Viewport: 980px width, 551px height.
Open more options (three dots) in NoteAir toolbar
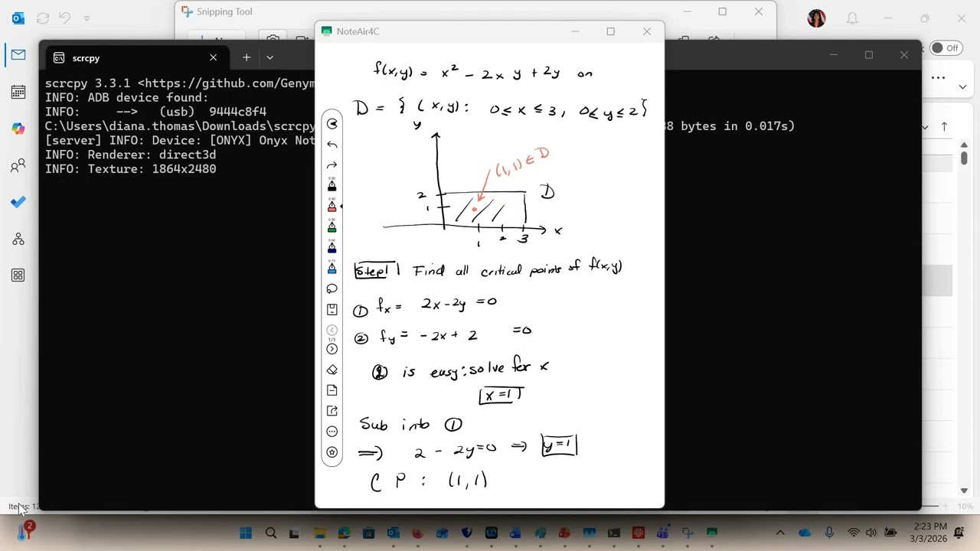click(x=332, y=432)
